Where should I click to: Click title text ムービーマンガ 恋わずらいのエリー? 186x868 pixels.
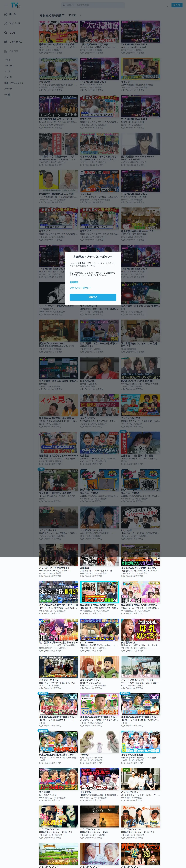(58, 306)
